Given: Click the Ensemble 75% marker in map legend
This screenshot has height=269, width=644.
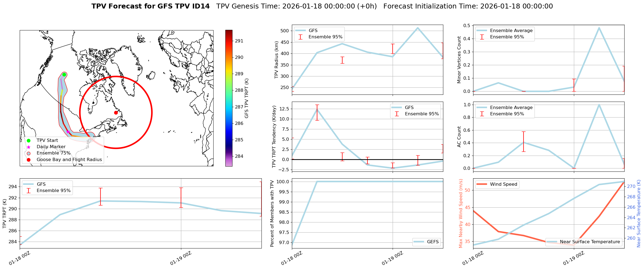Looking at the screenshot, I should click(x=28, y=153).
